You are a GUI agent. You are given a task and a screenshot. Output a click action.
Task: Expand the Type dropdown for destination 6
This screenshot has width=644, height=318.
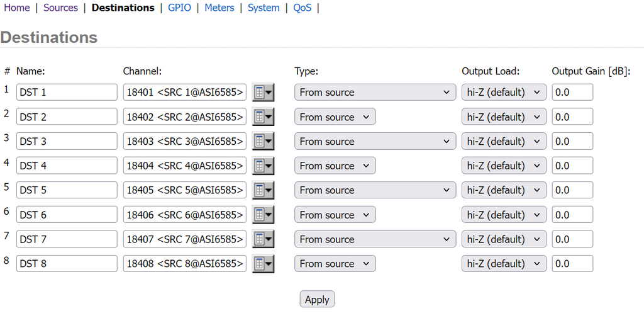[x=335, y=215]
